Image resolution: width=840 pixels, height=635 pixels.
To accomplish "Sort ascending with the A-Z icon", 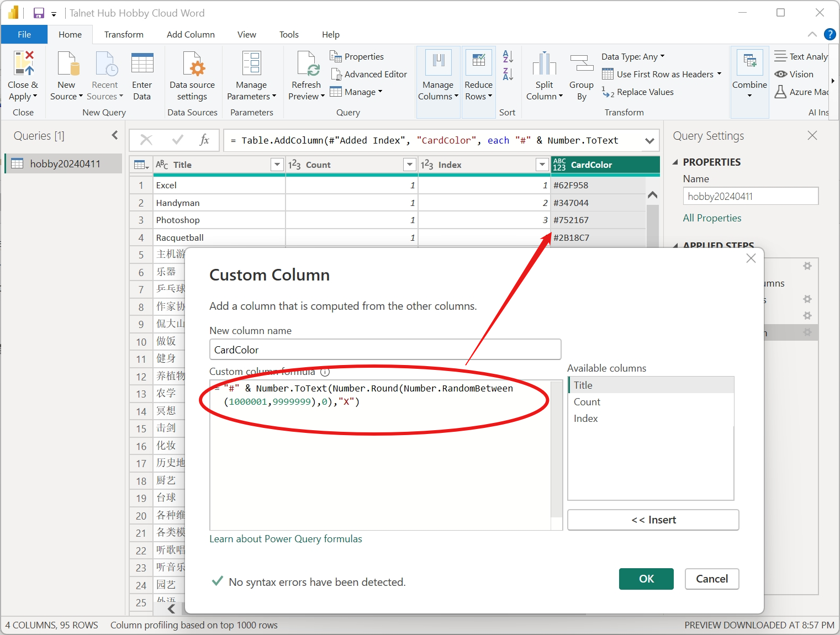I will coord(508,56).
